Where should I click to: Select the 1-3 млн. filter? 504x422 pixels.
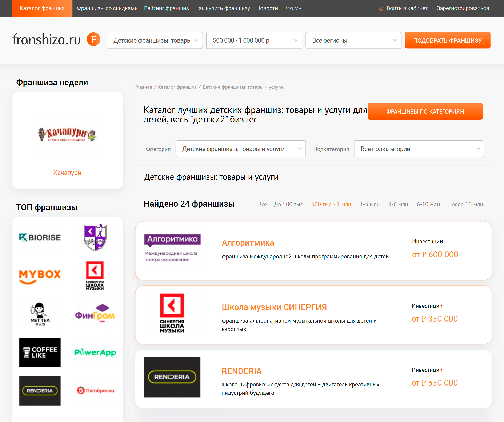370,204
